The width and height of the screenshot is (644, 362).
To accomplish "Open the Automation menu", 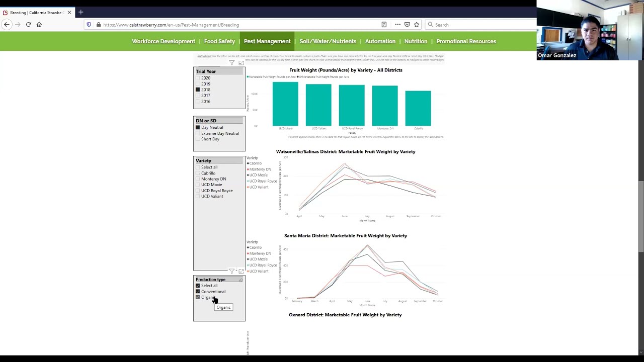I will (x=380, y=41).
